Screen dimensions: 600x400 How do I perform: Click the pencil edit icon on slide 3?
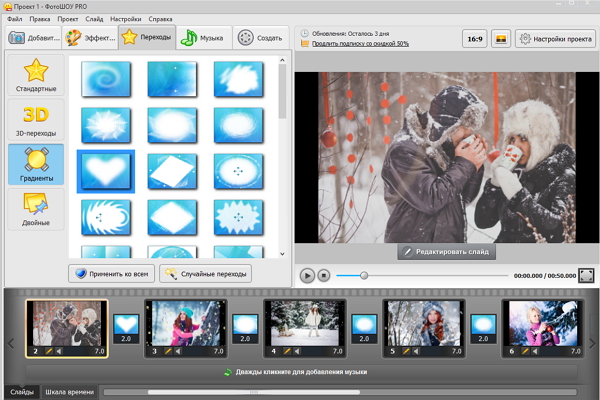coord(168,351)
